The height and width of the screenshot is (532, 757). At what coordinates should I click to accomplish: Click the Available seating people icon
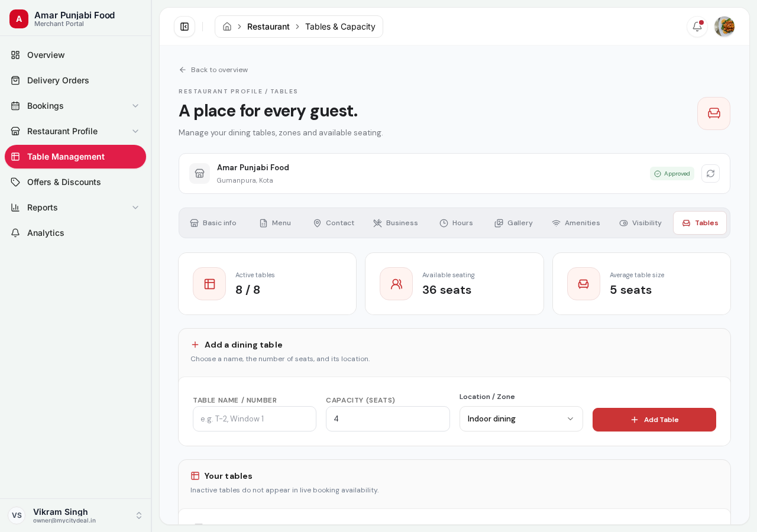click(396, 284)
